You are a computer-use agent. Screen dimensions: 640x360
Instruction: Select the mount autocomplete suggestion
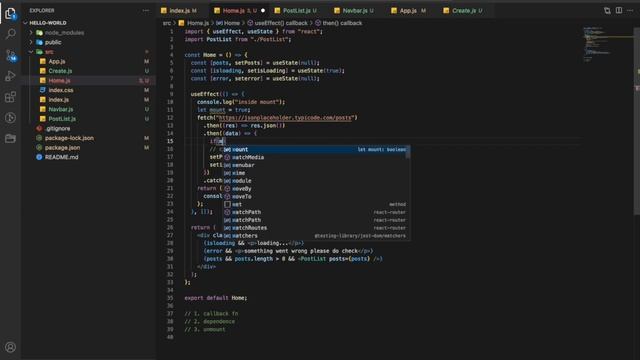(x=315, y=149)
